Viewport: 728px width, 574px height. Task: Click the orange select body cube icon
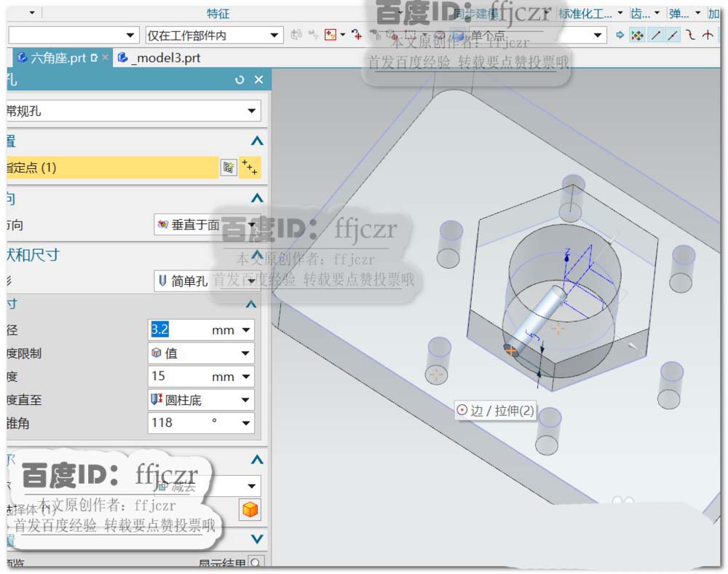tap(250, 509)
